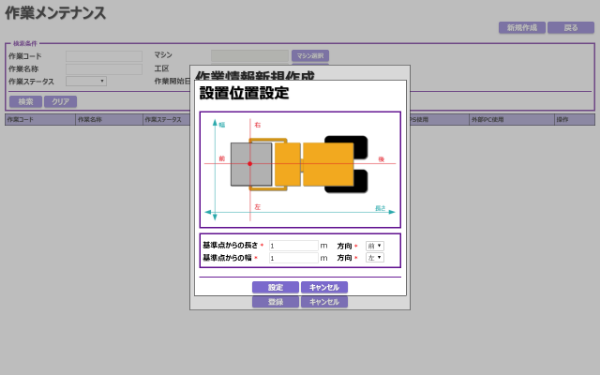Click the gray roller drum on machine
Screen dimensions: 600x375
pos(251,164)
